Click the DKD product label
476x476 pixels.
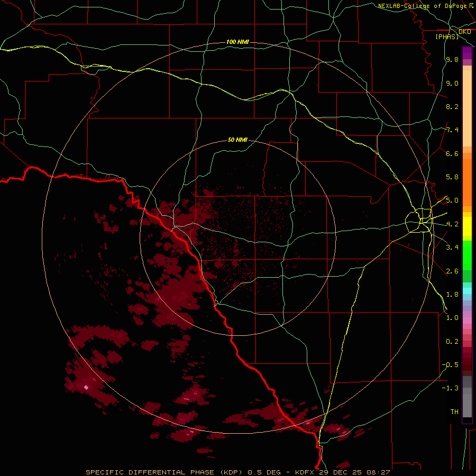pyautogui.click(x=464, y=32)
